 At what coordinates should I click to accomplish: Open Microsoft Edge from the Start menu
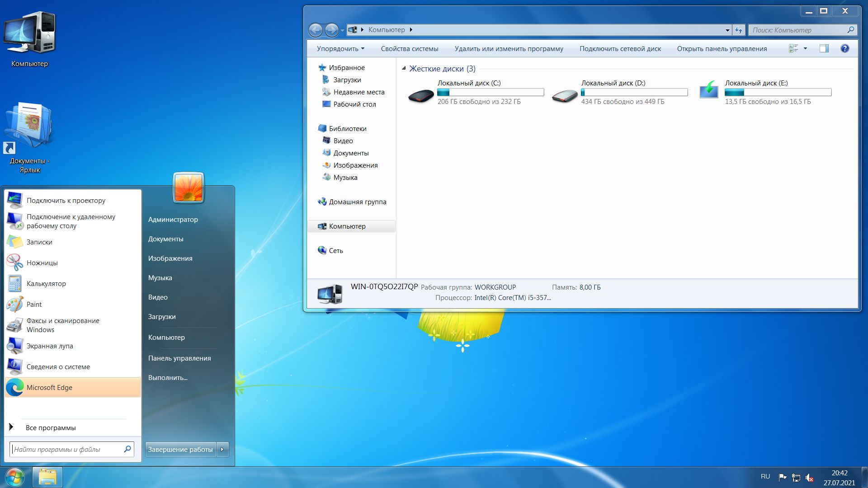(49, 387)
